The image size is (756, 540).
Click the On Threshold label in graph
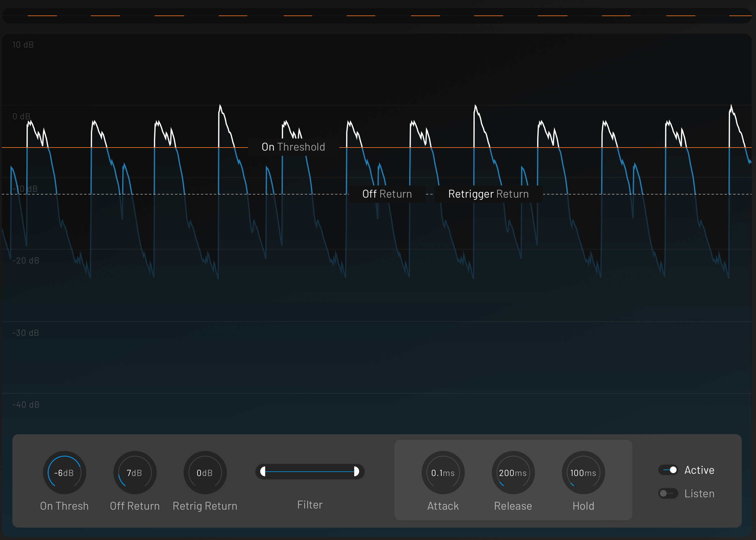[293, 147]
